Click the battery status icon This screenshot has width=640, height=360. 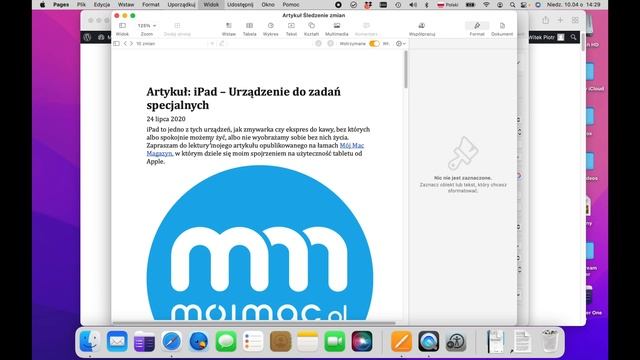pos(470,4)
